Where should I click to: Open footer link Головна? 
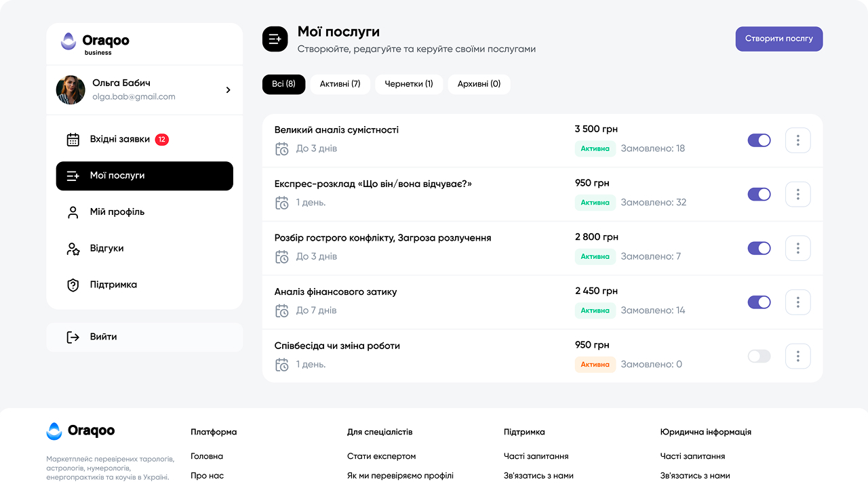click(x=207, y=457)
